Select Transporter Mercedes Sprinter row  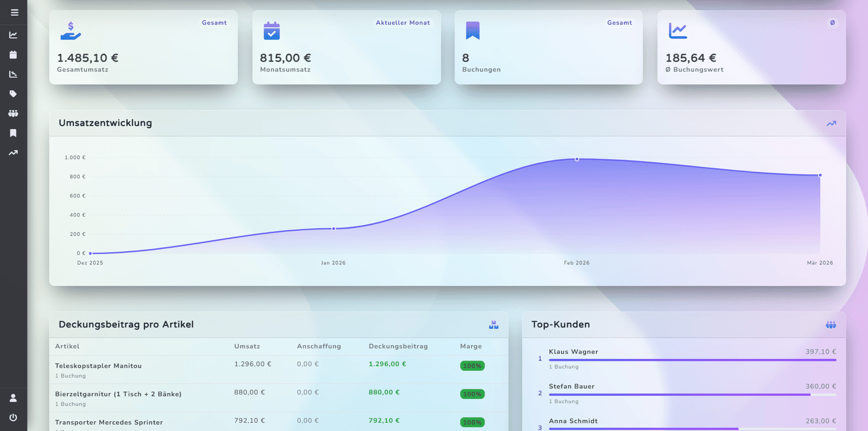[279, 422]
